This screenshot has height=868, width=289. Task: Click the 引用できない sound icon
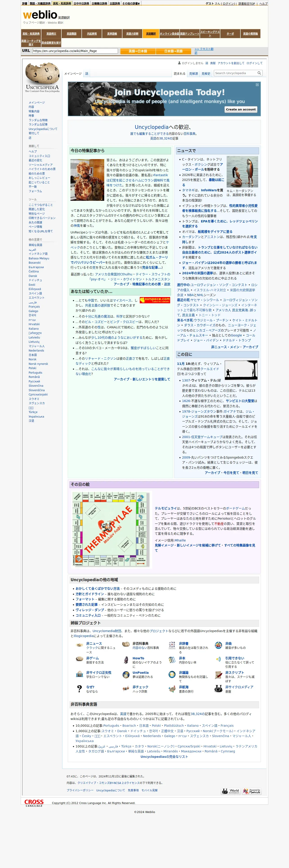[x=218, y=659]
